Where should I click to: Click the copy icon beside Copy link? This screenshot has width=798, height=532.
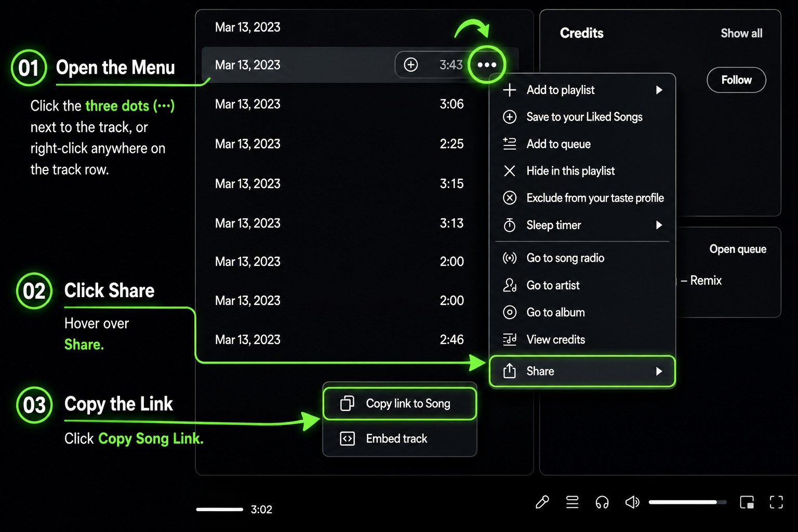point(348,404)
